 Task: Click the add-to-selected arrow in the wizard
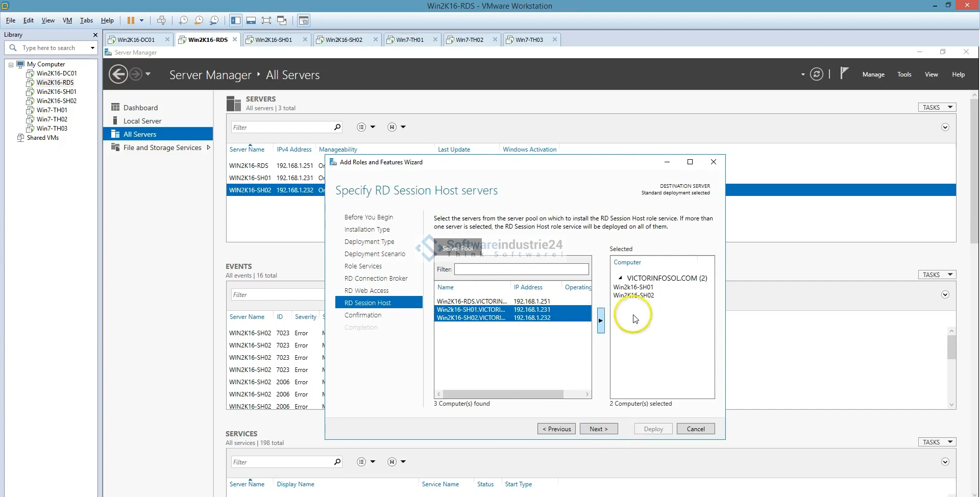tap(601, 320)
